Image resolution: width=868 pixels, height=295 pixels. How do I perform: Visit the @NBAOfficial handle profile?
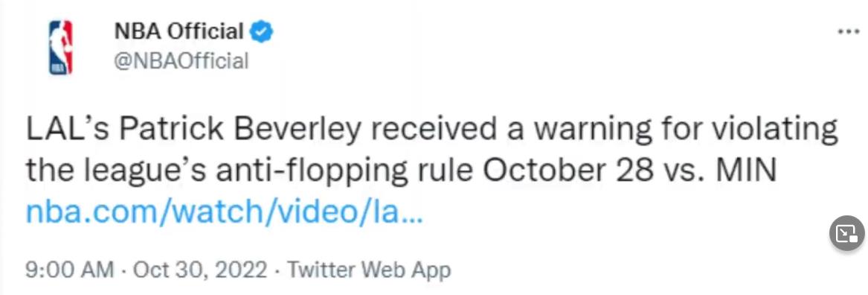tap(181, 61)
